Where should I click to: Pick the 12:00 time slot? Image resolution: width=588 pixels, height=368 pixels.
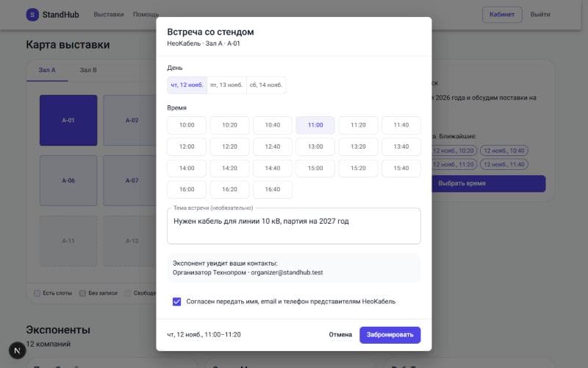tap(187, 146)
